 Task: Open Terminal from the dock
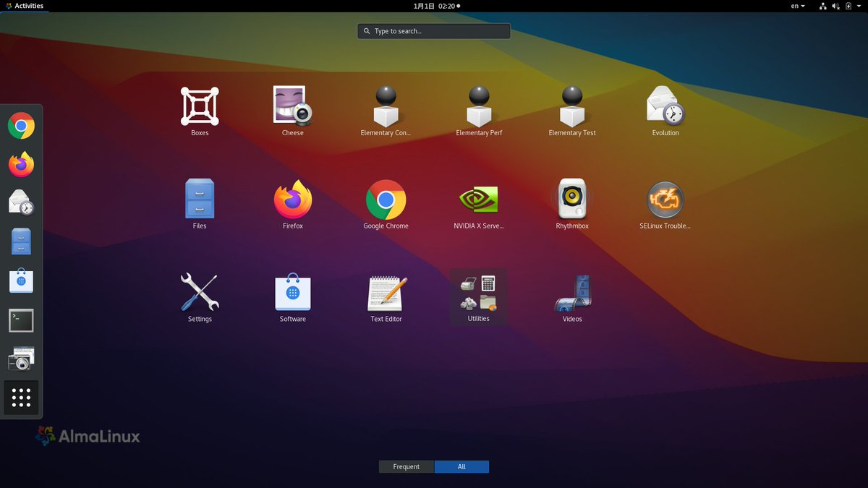tap(21, 320)
